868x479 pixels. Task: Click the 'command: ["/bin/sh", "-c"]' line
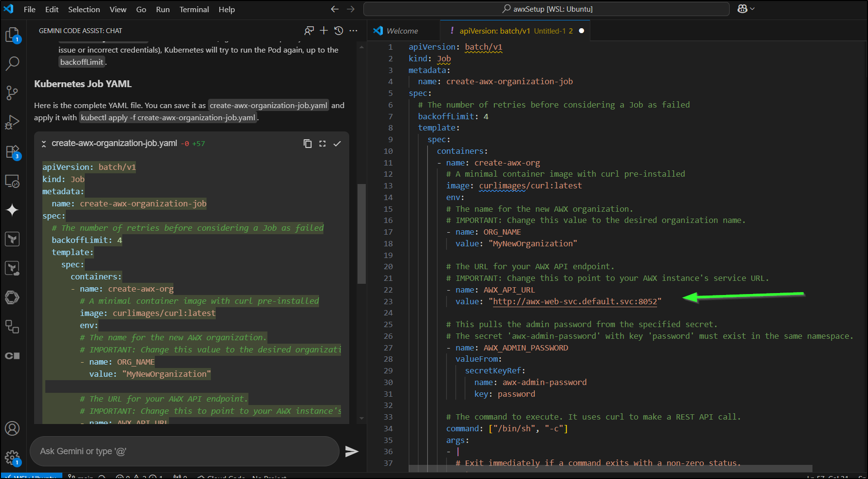tap(507, 428)
